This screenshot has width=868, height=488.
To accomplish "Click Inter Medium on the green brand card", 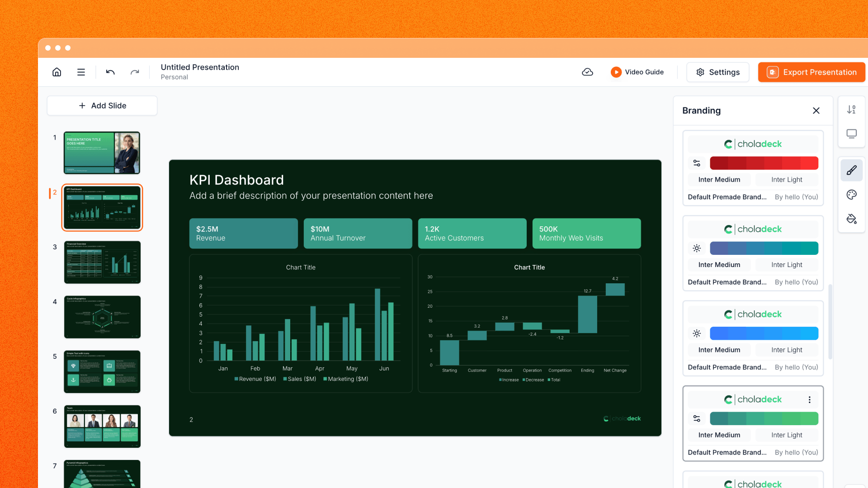I will pyautogui.click(x=719, y=435).
